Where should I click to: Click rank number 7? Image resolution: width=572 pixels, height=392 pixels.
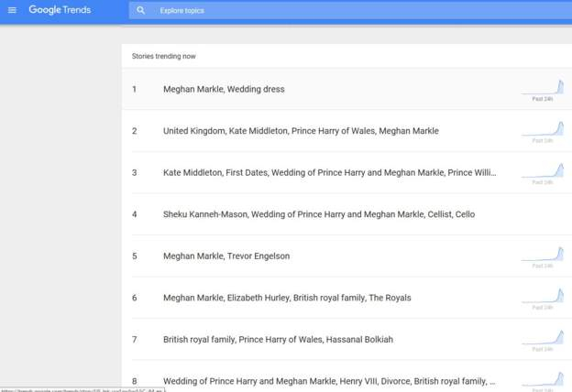coord(134,340)
